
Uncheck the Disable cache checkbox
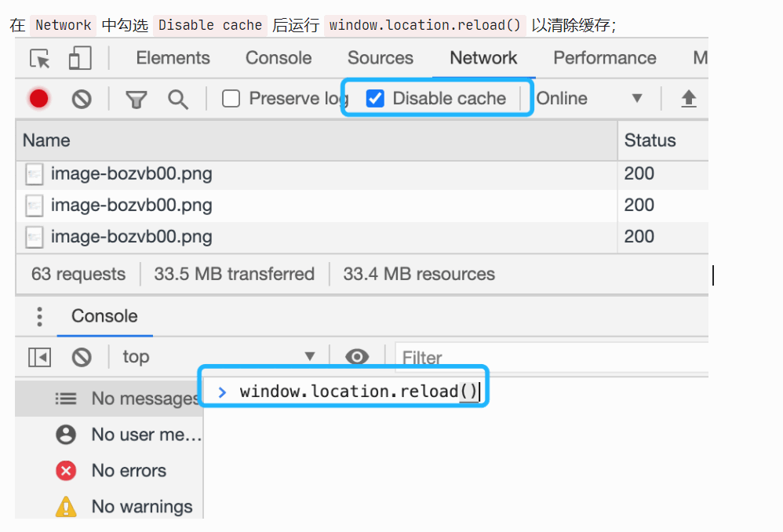(376, 99)
